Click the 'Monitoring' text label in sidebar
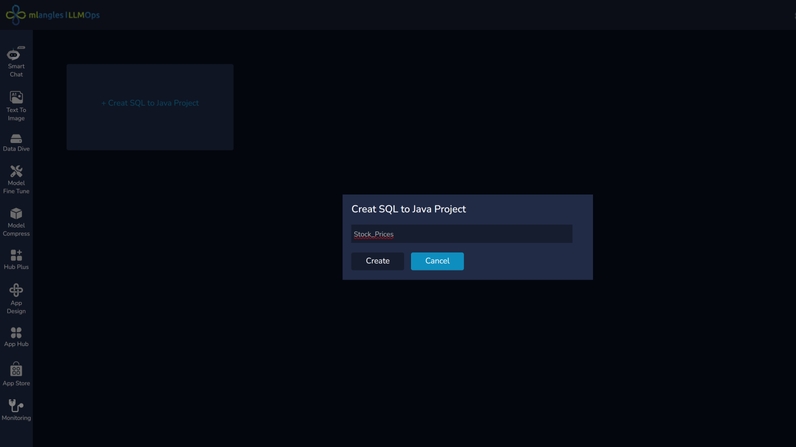Screen dimensions: 796x447 point(16,418)
